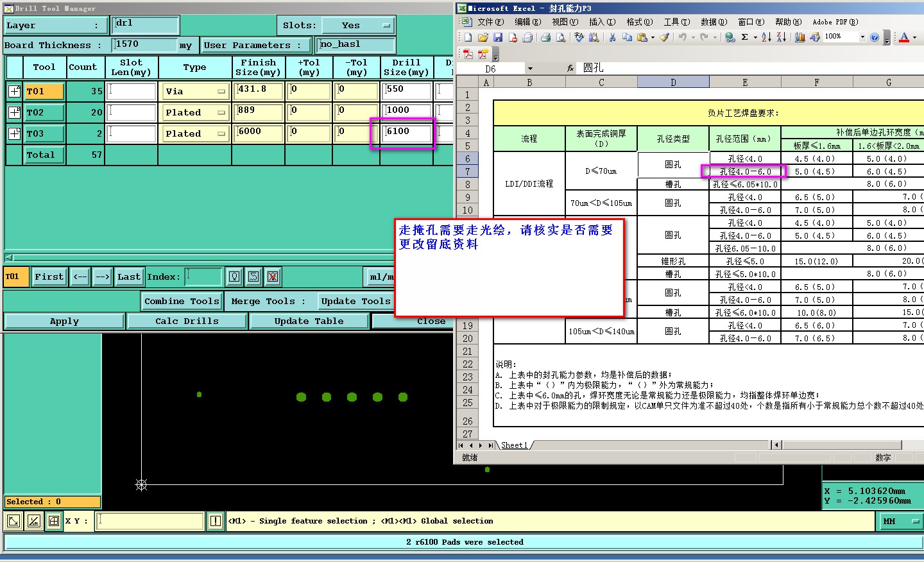
Task: Click the highlight lightbulb icon beside Index
Action: [x=234, y=277]
